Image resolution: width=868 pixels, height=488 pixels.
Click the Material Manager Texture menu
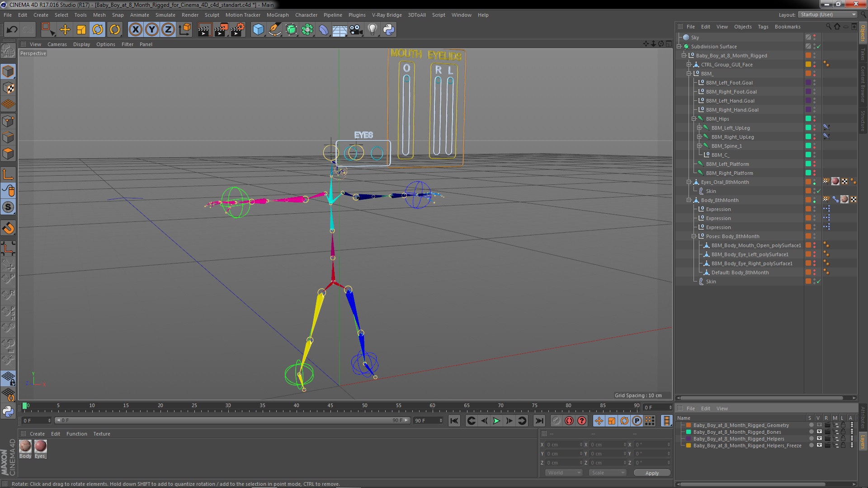(x=102, y=434)
